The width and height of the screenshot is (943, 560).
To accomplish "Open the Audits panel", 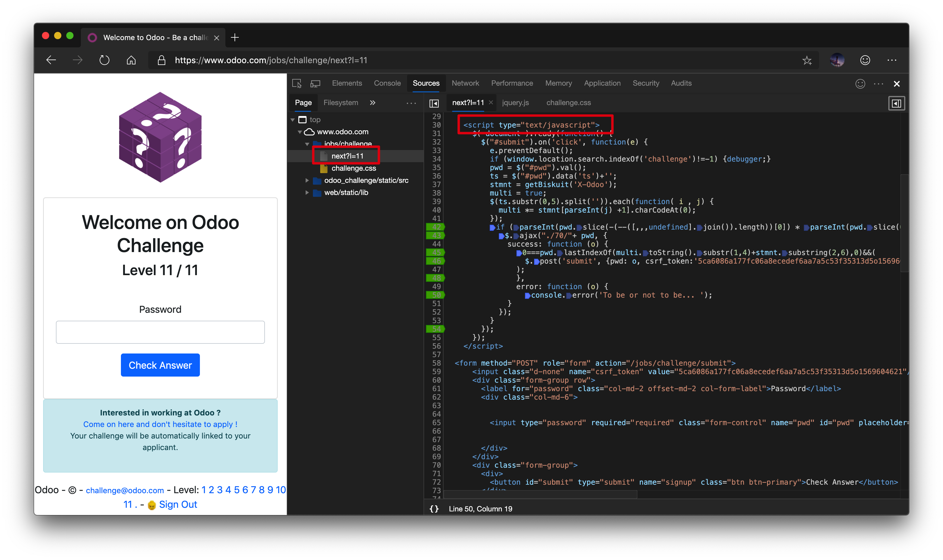I will pyautogui.click(x=681, y=84).
